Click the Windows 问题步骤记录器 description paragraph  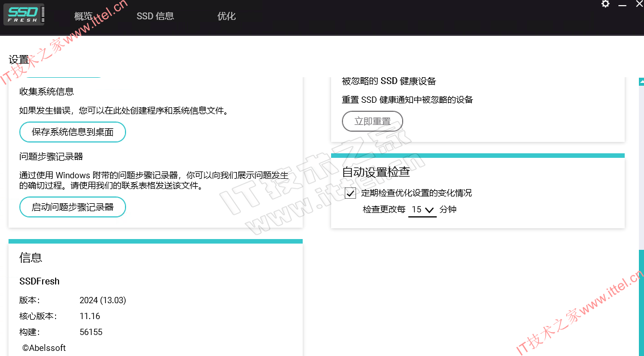pos(154,180)
